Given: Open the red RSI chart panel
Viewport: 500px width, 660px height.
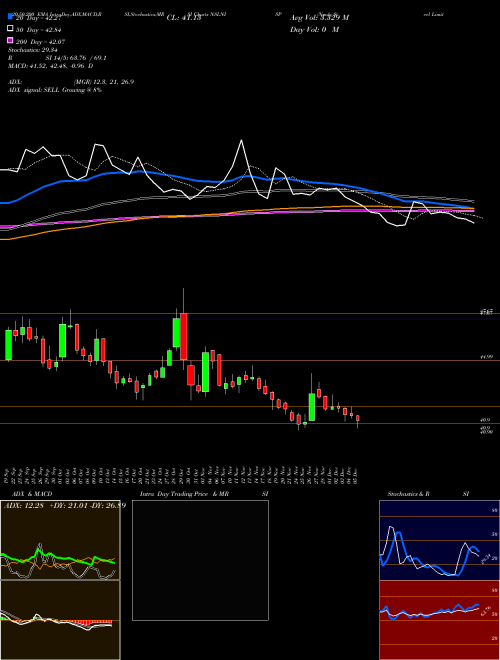Looking at the screenshot, I should [439, 620].
